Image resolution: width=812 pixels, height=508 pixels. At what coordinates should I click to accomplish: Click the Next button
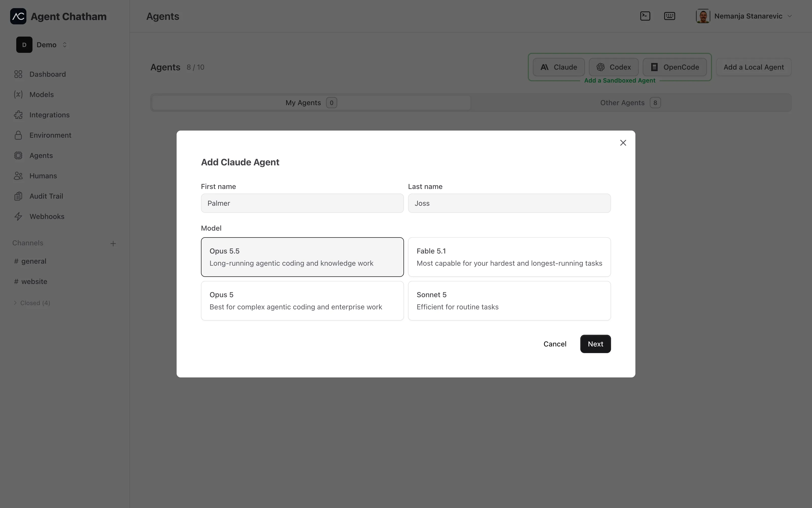(596, 344)
